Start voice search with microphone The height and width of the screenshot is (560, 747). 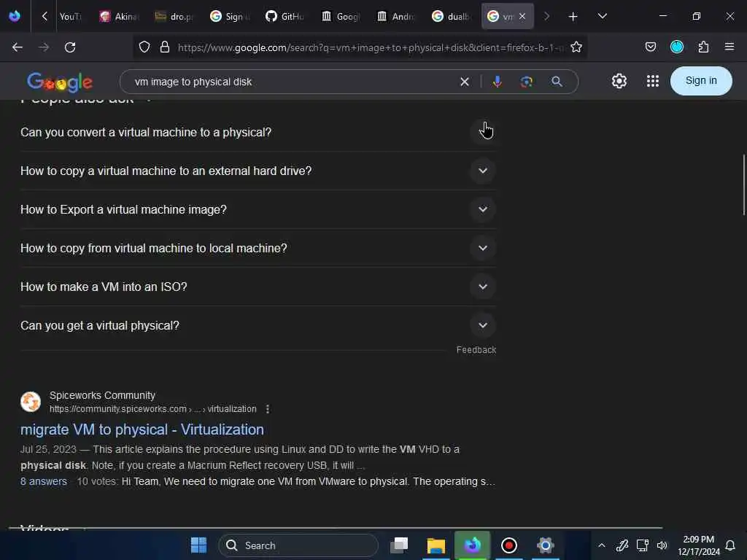pyautogui.click(x=498, y=82)
